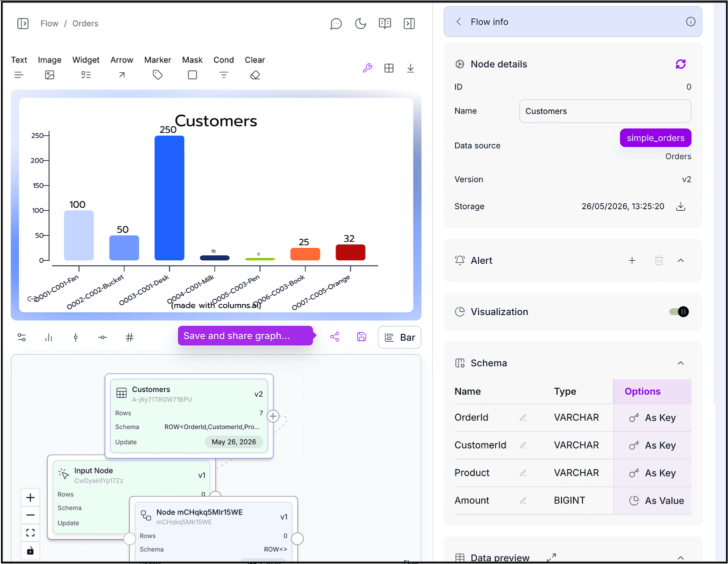Collapse the Alert section chevron
This screenshot has width=728, height=564.
[680, 260]
